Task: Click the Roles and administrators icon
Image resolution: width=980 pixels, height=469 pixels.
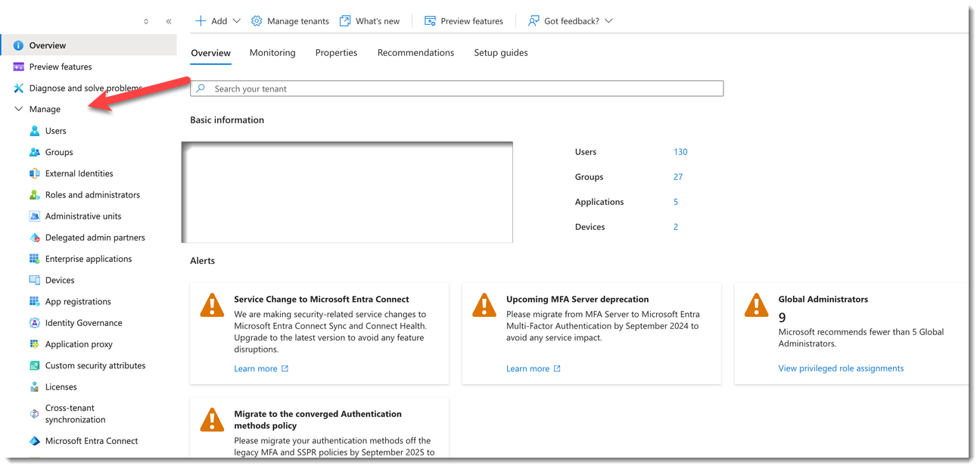Action: click(35, 194)
